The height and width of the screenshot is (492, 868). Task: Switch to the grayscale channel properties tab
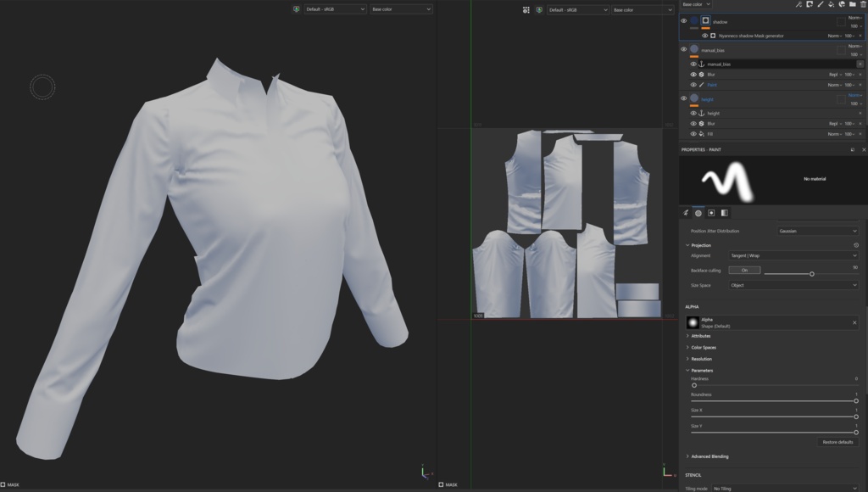(725, 213)
